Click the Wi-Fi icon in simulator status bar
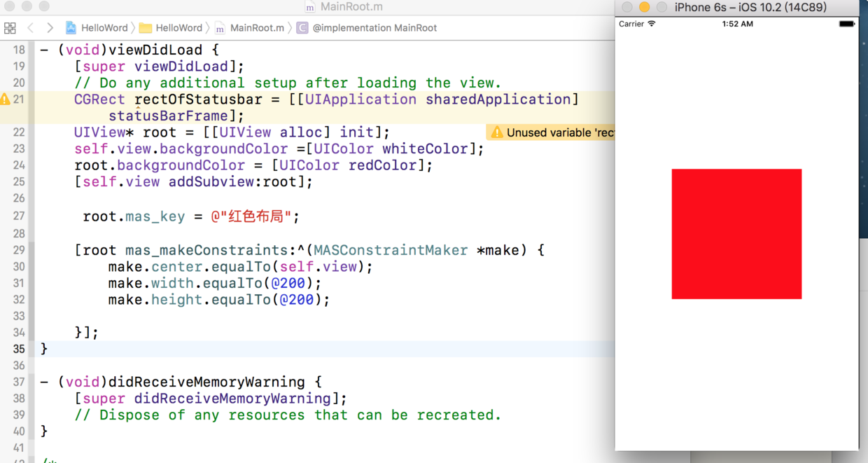 click(x=652, y=24)
